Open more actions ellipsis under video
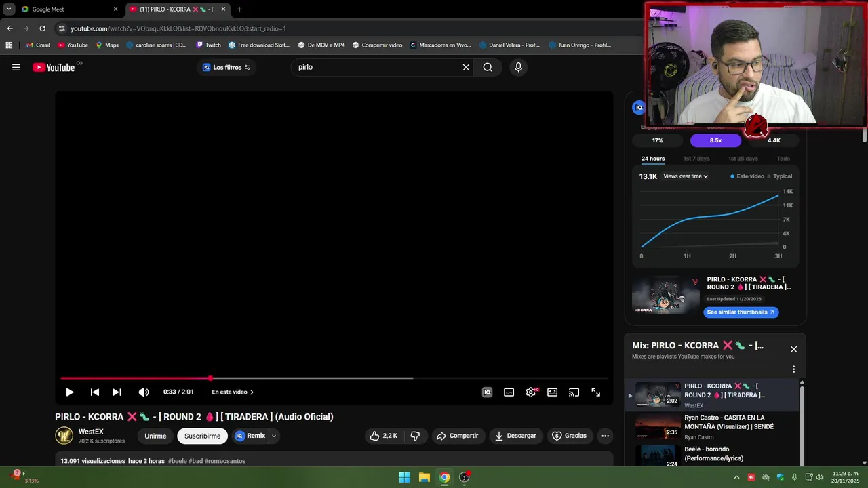 [606, 436]
